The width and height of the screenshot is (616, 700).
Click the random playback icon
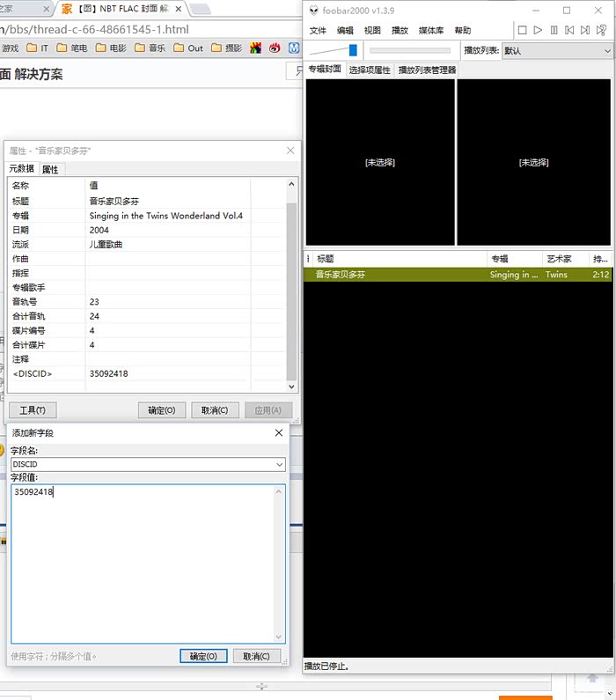pos(602,30)
